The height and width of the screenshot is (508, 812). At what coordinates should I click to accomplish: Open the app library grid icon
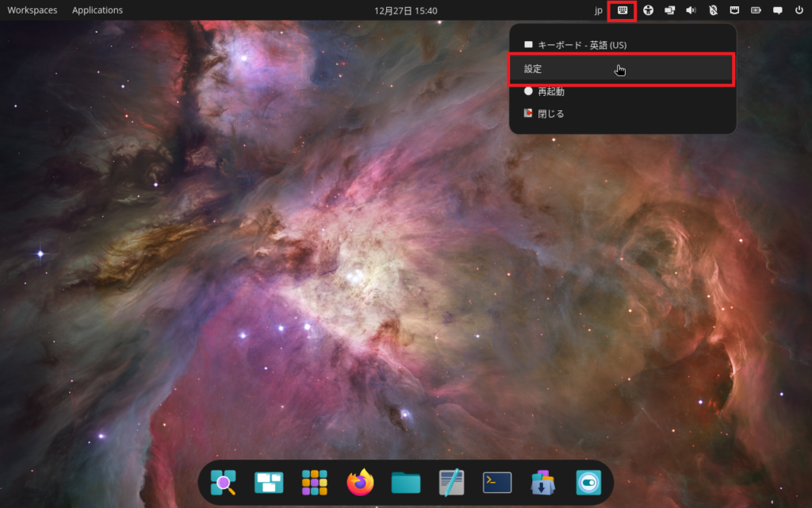pyautogui.click(x=315, y=483)
